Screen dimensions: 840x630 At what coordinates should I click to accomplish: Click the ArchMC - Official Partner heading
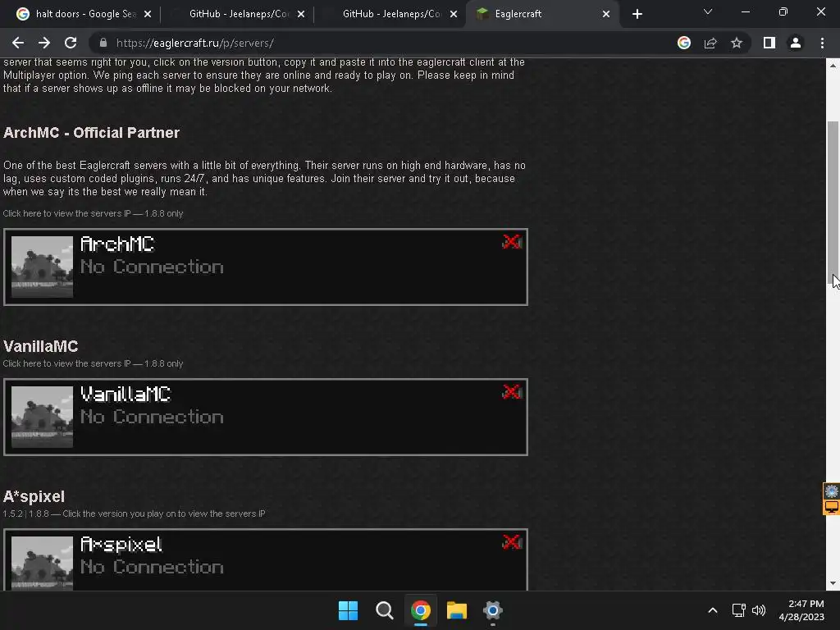(91, 133)
